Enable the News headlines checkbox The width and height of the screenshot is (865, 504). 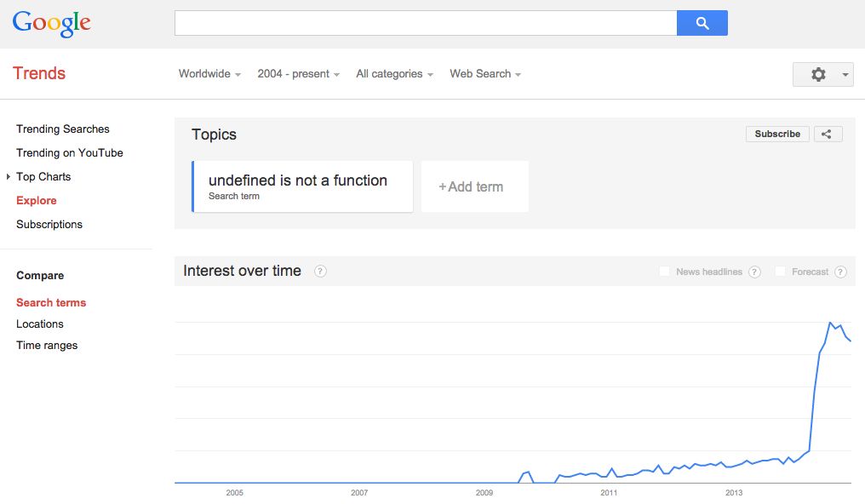(665, 272)
